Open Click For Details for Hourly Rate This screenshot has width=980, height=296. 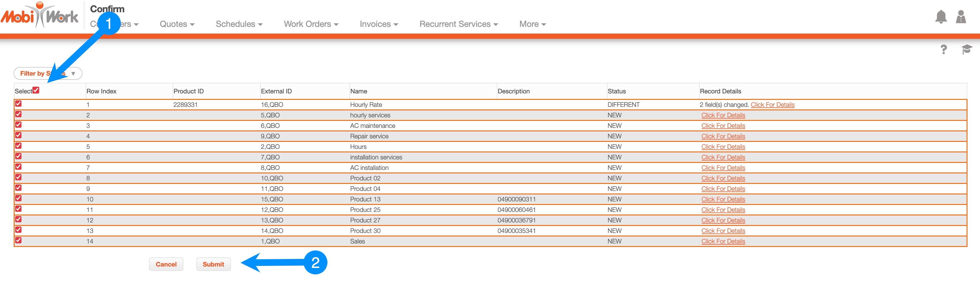pyautogui.click(x=772, y=105)
